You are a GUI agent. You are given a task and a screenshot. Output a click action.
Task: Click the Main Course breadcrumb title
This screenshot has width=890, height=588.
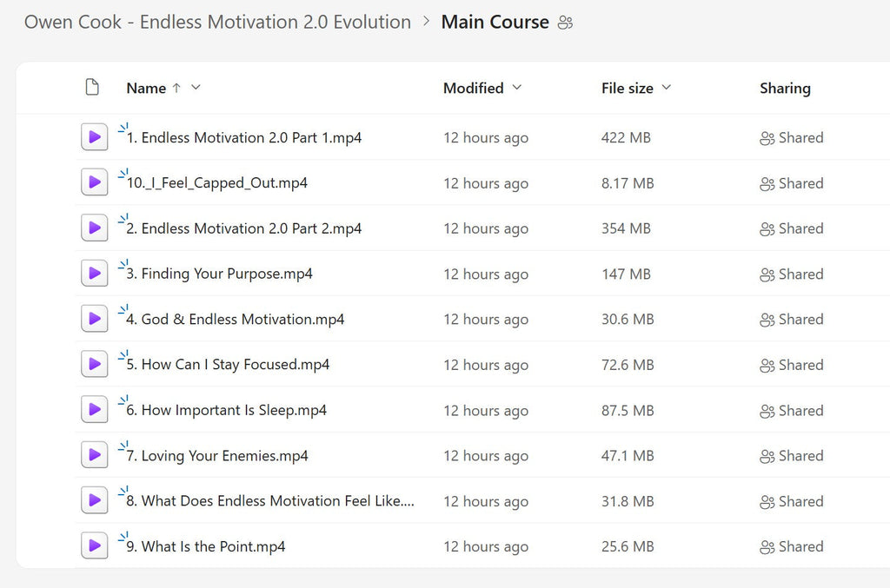[495, 22]
